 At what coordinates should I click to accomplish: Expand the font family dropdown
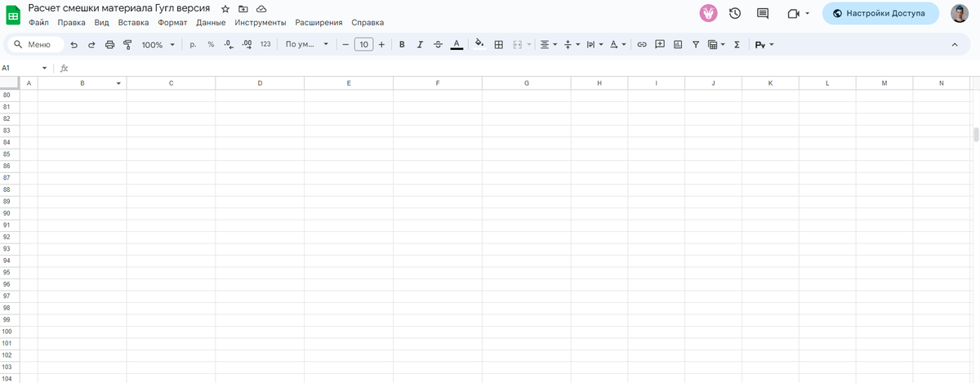pyautogui.click(x=307, y=45)
